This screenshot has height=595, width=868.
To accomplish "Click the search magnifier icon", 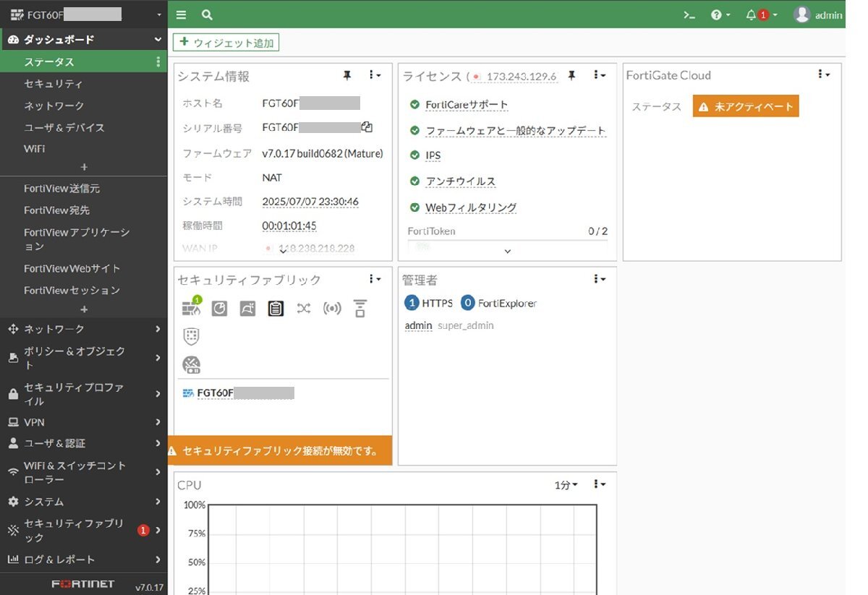I will (207, 14).
